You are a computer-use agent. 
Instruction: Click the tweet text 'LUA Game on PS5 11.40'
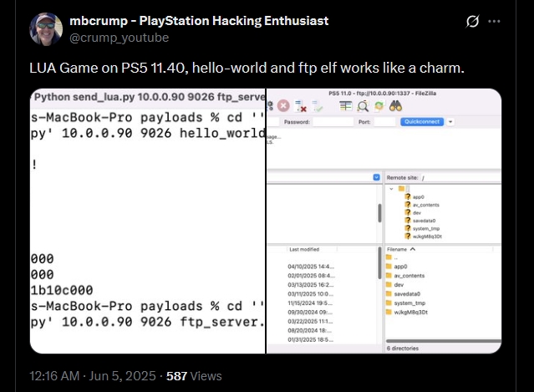click(x=107, y=68)
